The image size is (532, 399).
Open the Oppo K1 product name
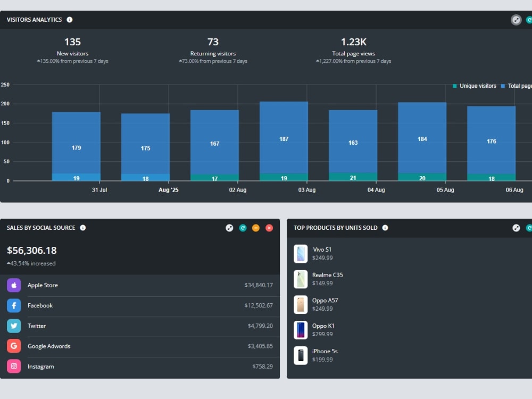click(323, 326)
